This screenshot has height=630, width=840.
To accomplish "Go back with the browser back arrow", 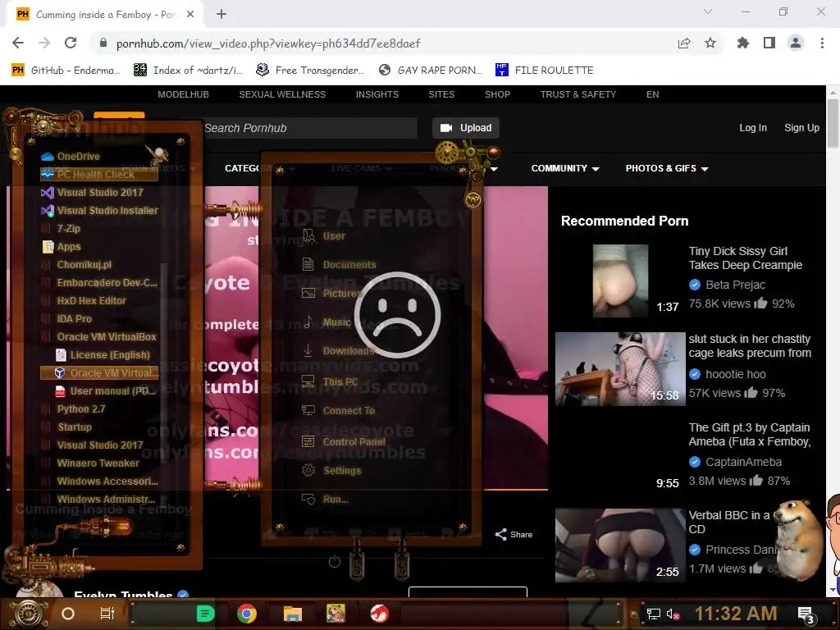I will (x=18, y=43).
